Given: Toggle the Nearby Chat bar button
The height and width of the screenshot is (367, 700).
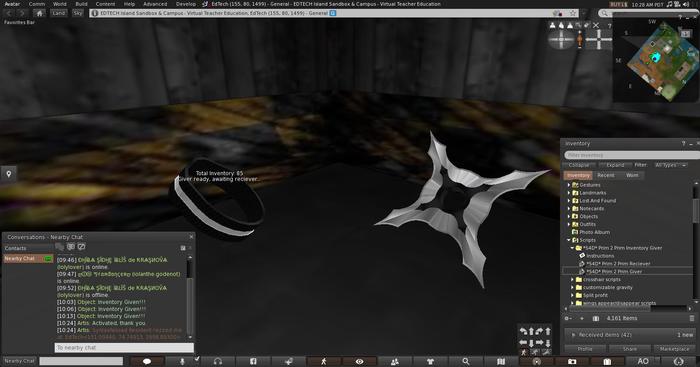Looking at the screenshot, I should 19,361.
